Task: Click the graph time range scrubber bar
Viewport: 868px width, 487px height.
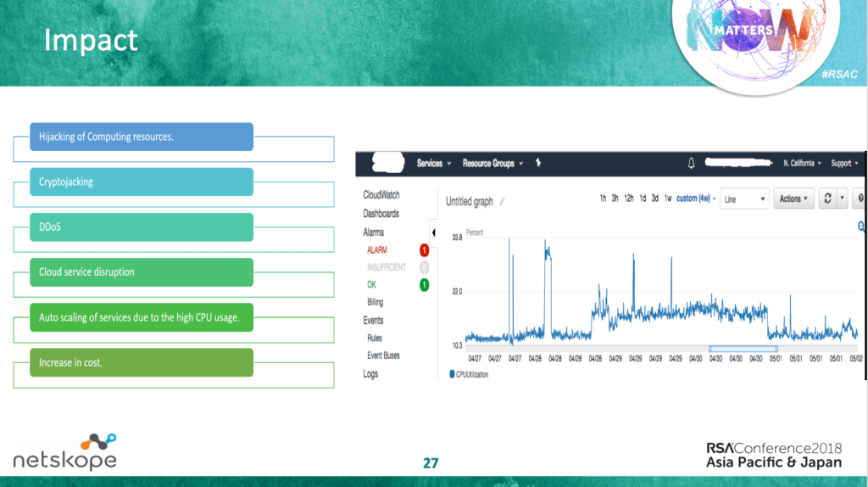Action: (743, 349)
